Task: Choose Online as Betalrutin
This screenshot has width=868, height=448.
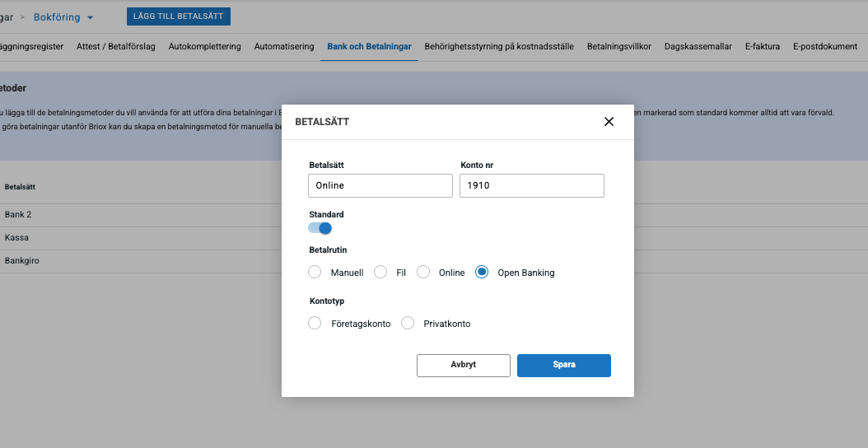Action: coord(423,273)
